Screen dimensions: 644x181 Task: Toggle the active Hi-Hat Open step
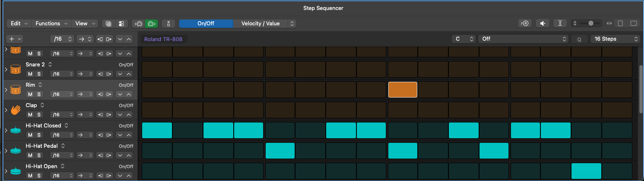[x=586, y=171]
